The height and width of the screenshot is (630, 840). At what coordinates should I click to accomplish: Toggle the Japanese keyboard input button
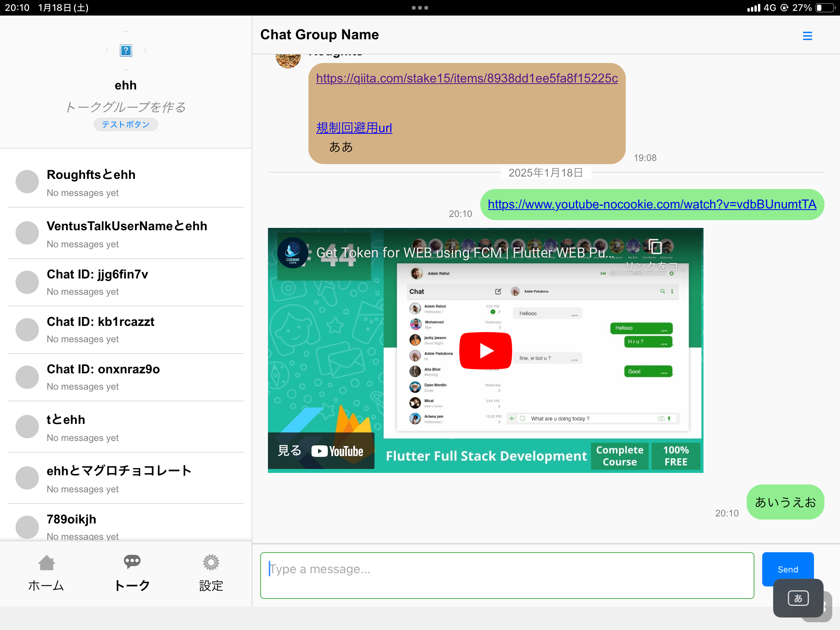(798, 598)
